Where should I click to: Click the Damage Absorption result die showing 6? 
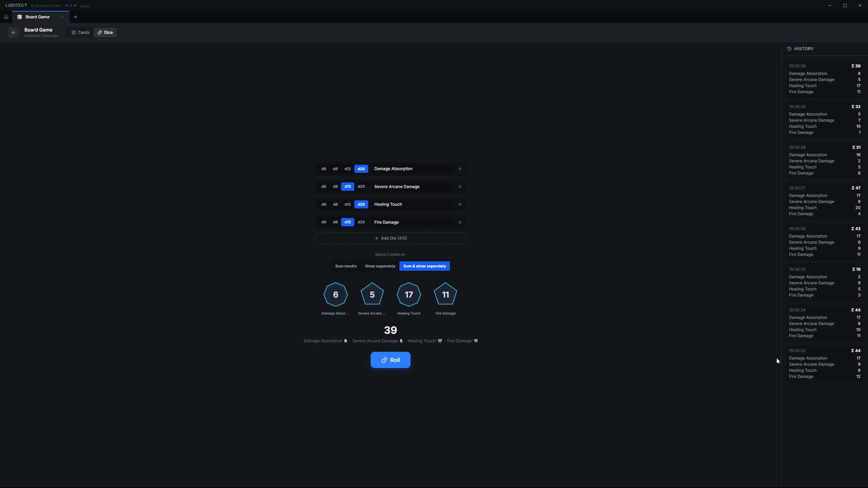click(335, 295)
